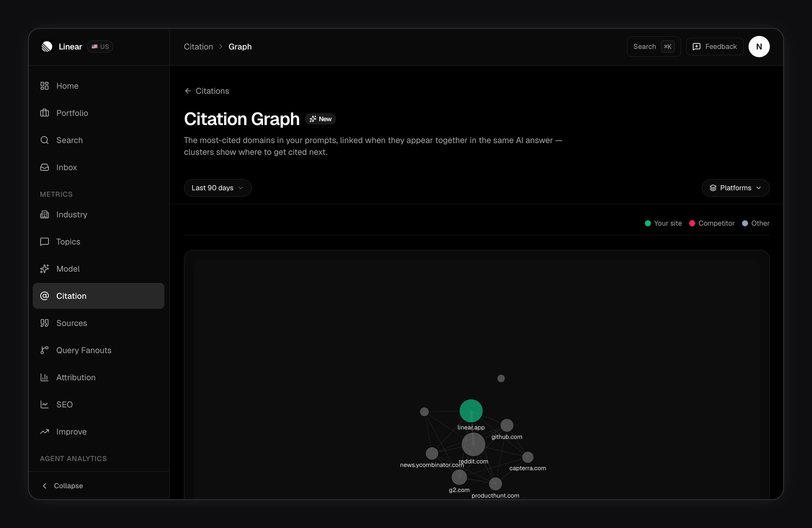The image size is (812, 528).
Task: Click the Search magnifier icon in sidebar
Action: tap(45, 140)
